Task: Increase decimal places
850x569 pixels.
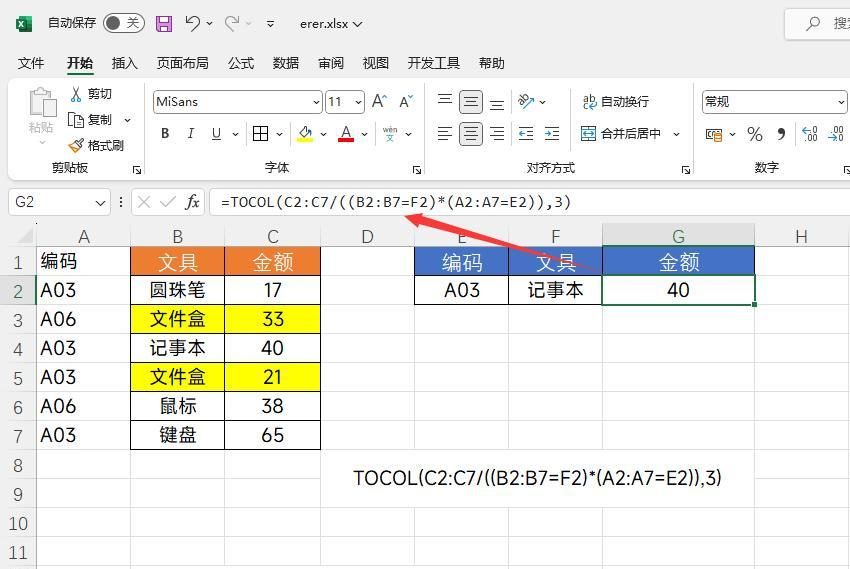Action: pos(810,134)
